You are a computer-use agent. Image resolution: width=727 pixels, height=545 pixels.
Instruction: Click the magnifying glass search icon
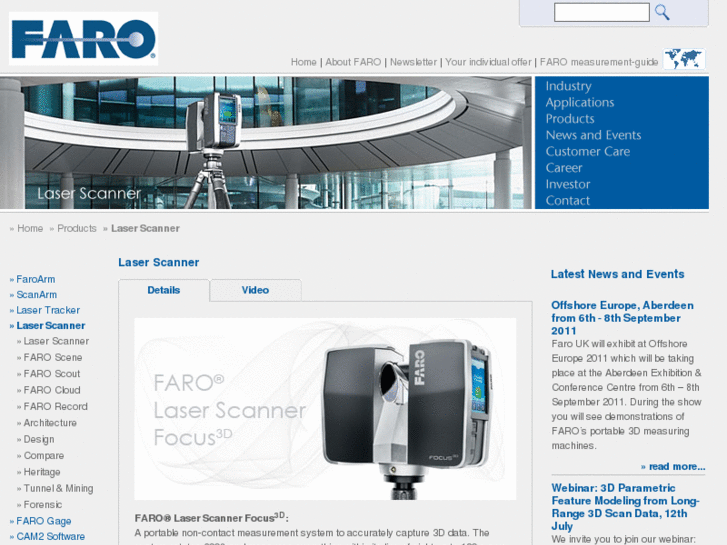(x=662, y=12)
